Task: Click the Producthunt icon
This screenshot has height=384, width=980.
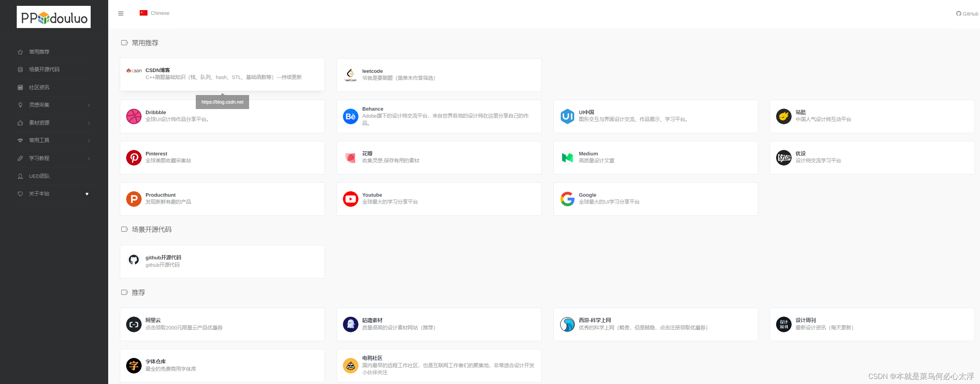Action: 134,199
